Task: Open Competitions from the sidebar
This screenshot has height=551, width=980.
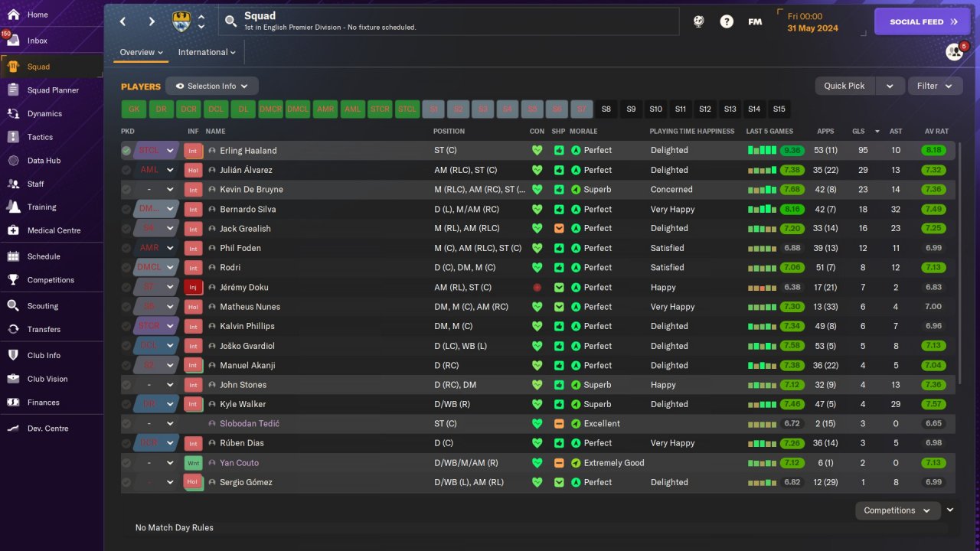Action: point(51,280)
